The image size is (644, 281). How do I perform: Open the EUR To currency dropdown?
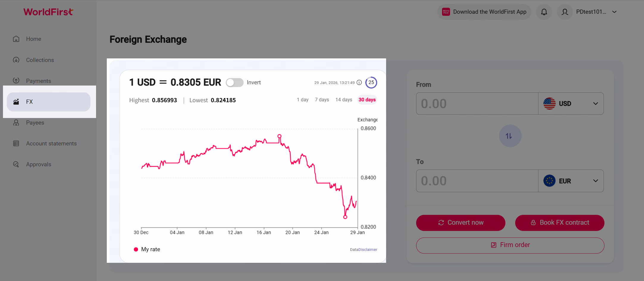(x=571, y=181)
